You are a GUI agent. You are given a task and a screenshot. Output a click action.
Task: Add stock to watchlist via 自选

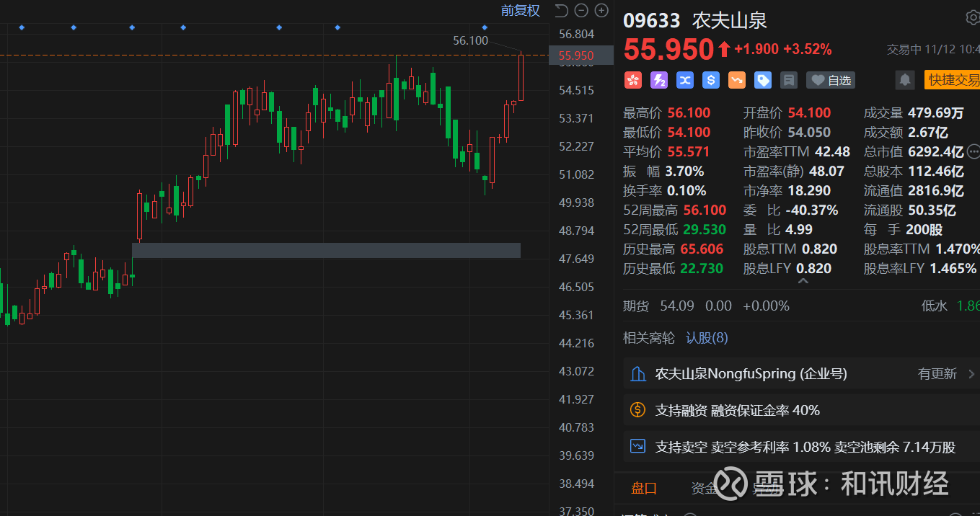pos(831,80)
